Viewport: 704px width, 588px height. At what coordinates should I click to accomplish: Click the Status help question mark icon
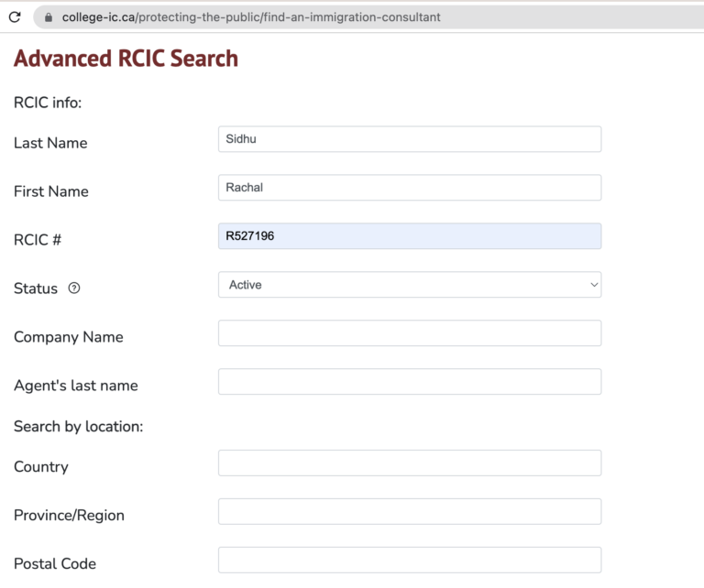point(74,288)
